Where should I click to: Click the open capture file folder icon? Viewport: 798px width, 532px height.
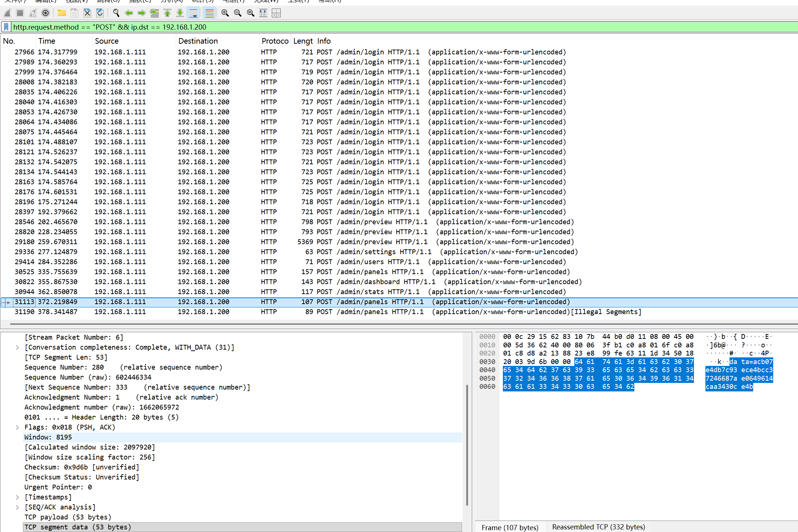[61, 13]
